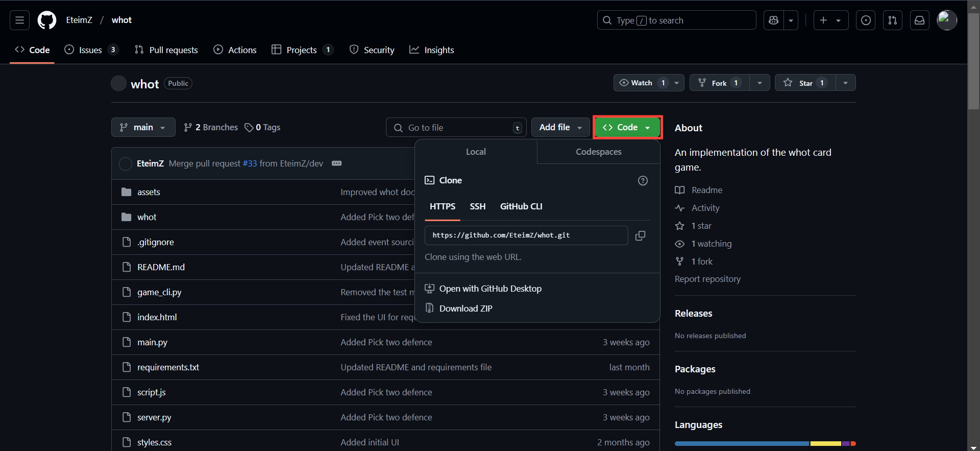Fork the whot repository
980x451 pixels.
[x=720, y=83]
